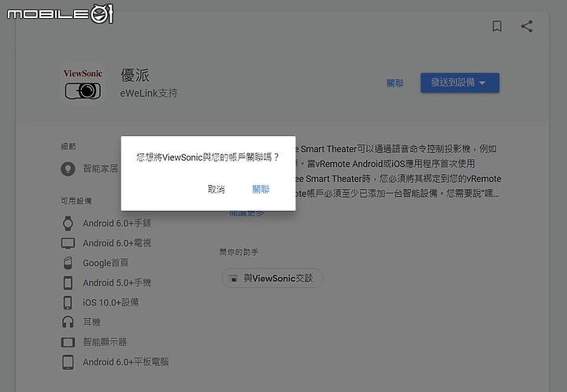Click the 閱讀更多 read more link

tap(247, 213)
